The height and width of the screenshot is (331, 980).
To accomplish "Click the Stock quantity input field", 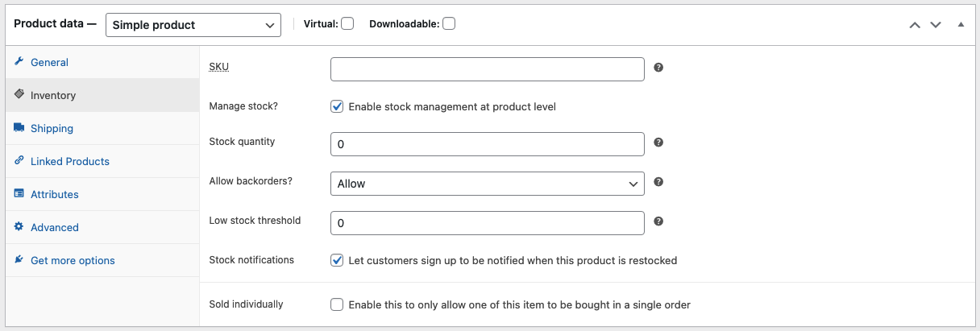I will click(487, 144).
